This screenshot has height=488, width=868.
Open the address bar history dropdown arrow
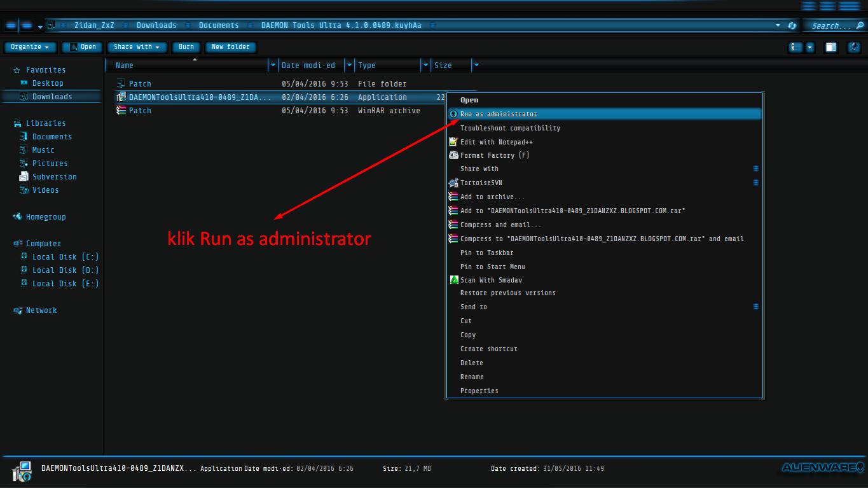(778, 26)
